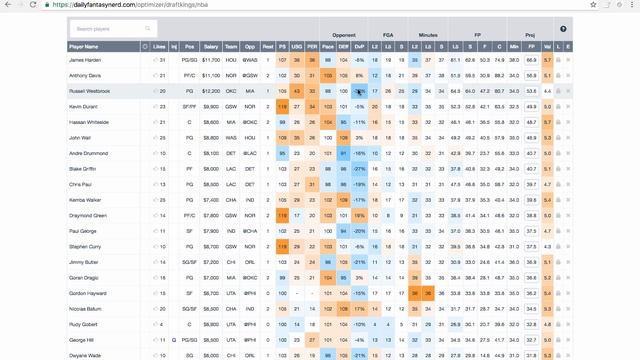Lock Goran Dragic into lineup
Screen dimensions: 640x360
click(x=558, y=278)
